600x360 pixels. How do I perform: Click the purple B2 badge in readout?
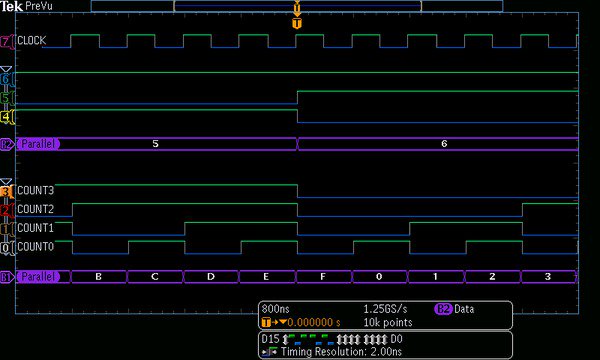[x=443, y=309]
